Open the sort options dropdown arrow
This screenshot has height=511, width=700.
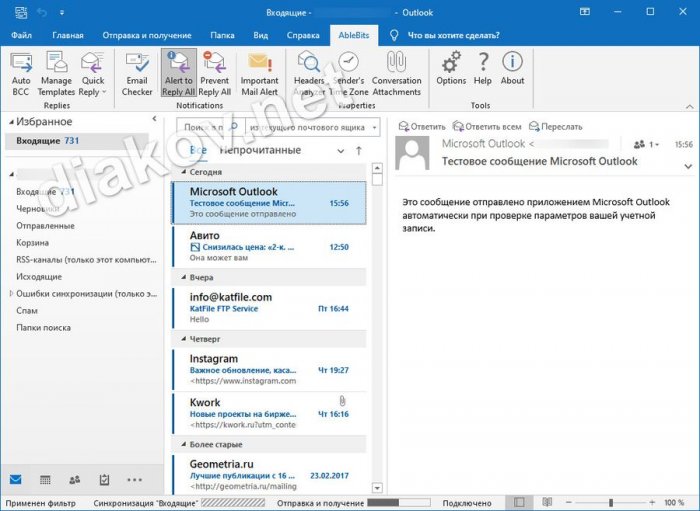341,151
